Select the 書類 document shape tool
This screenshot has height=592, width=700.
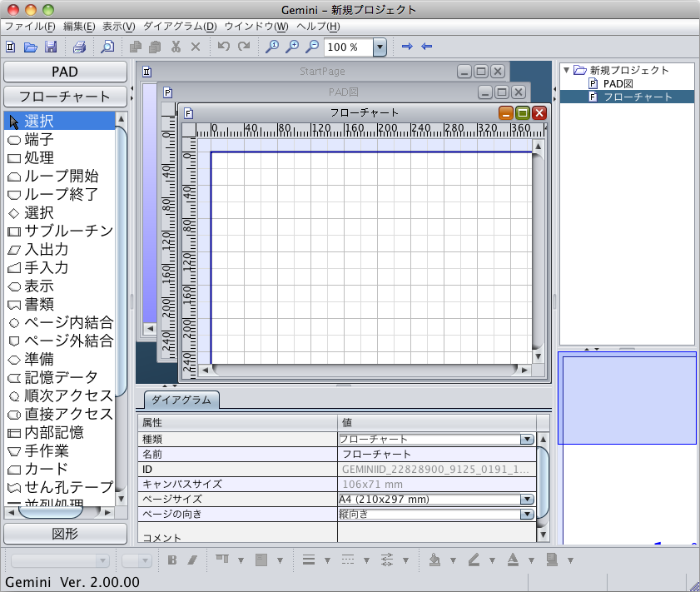[60, 304]
